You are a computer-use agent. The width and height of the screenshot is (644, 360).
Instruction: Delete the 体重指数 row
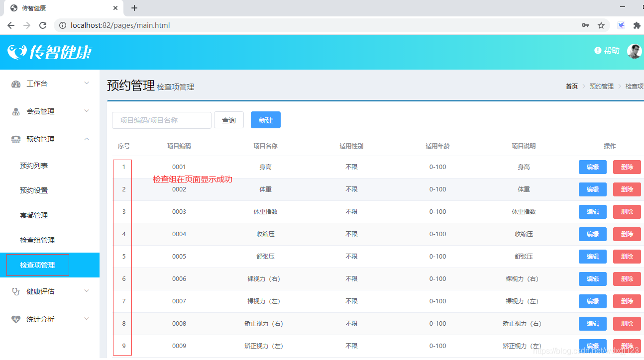coord(627,212)
